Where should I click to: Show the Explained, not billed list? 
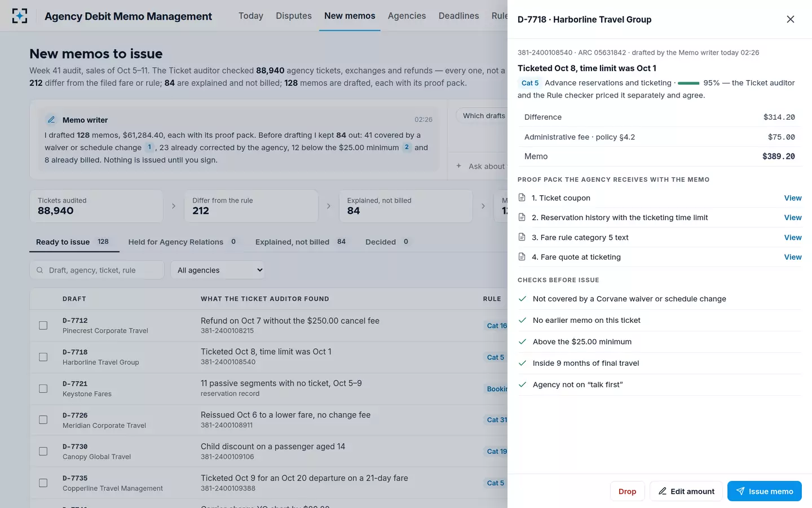click(301, 242)
